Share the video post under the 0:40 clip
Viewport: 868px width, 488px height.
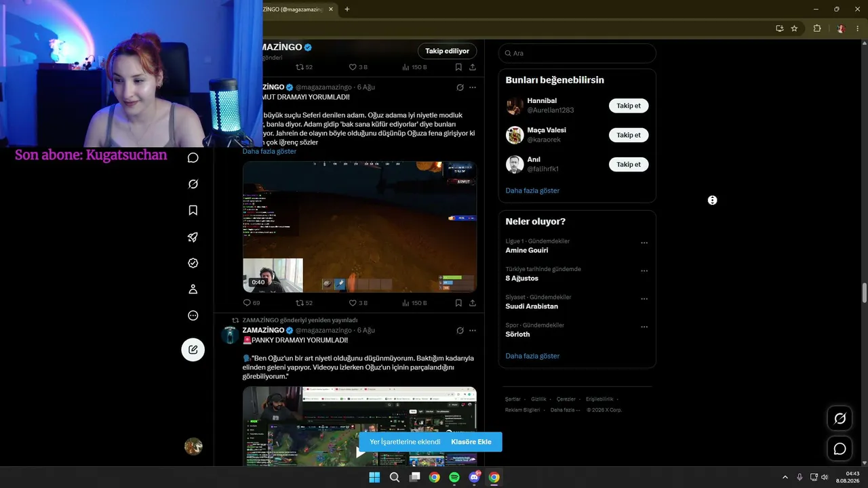pyautogui.click(x=473, y=303)
